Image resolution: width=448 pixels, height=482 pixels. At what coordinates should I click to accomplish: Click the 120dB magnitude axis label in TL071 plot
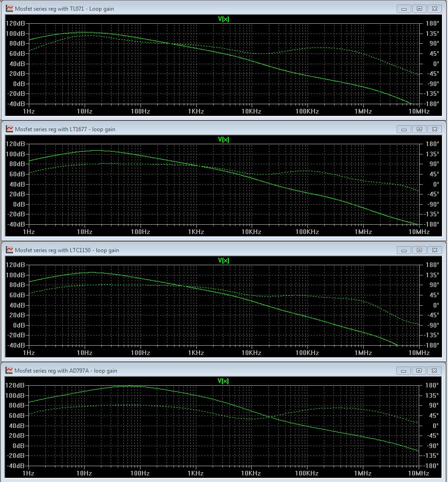(x=15, y=23)
